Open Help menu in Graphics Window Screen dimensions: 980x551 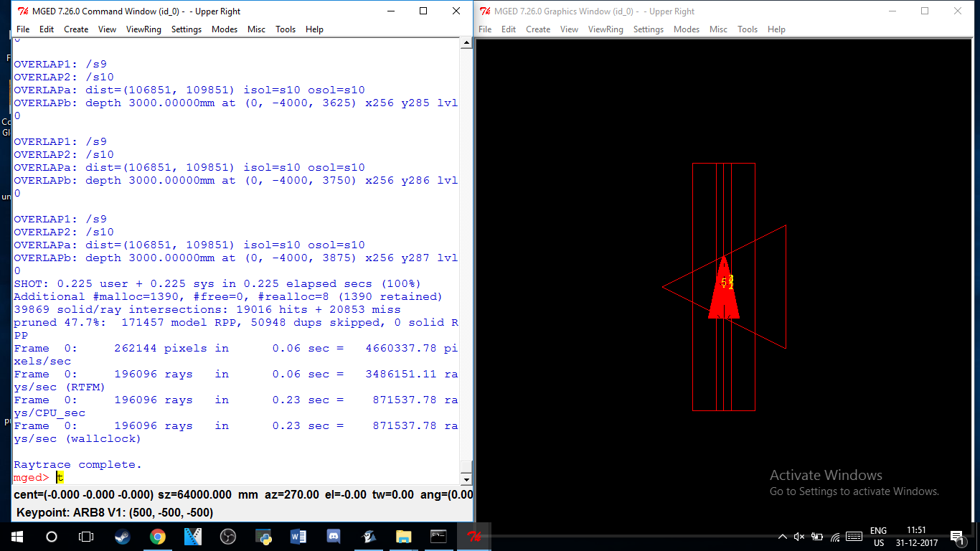point(776,29)
